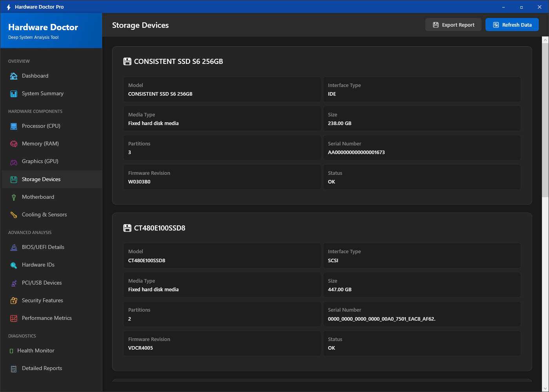Open the Health Monitor diagnostics
549x392 pixels.
51,351
